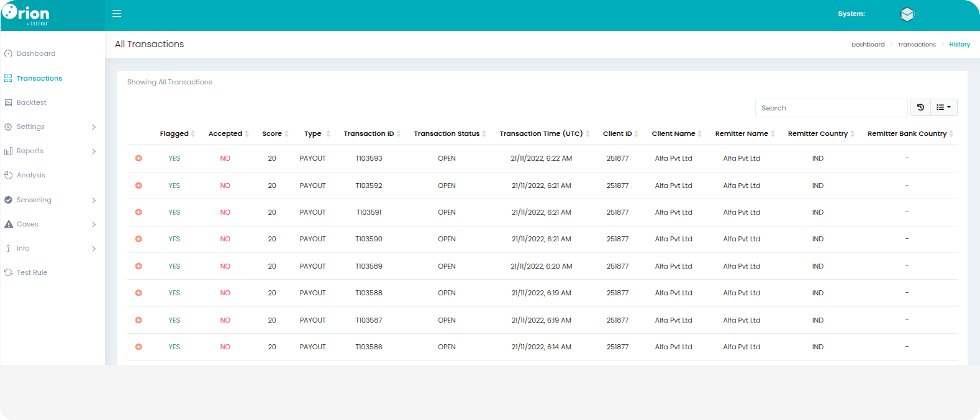
Task: Click the Orion logo
Action: point(26,14)
